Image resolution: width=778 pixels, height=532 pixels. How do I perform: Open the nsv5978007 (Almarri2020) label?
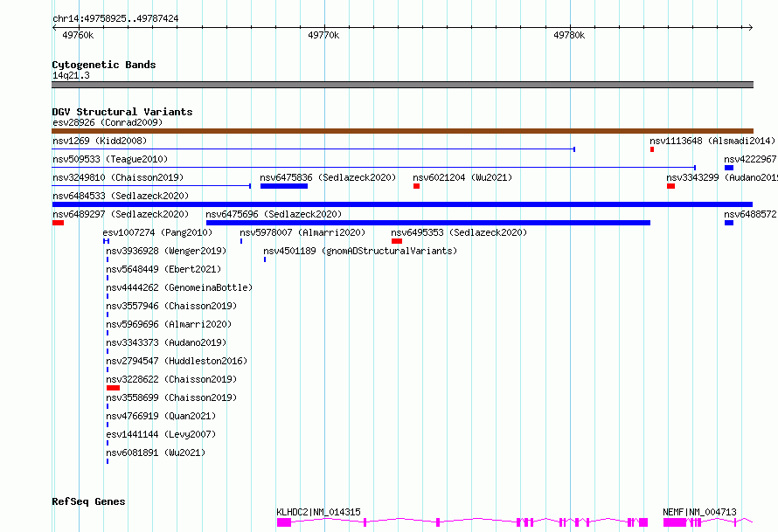point(302,232)
